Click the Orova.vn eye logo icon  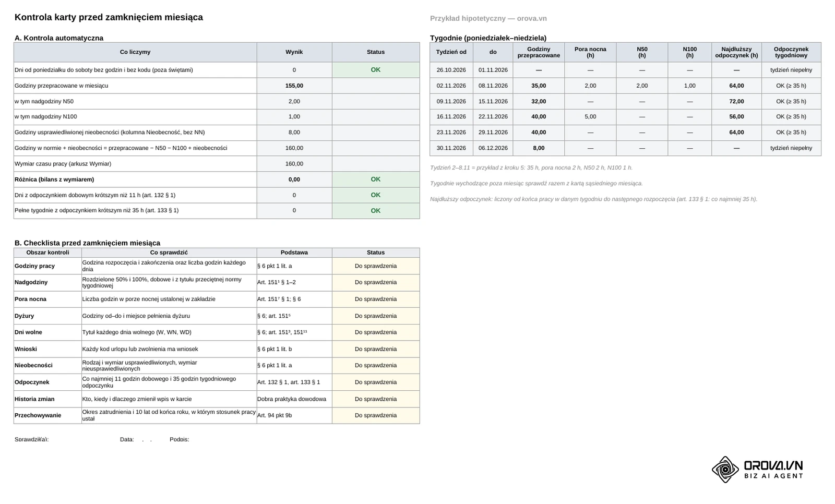tap(725, 470)
